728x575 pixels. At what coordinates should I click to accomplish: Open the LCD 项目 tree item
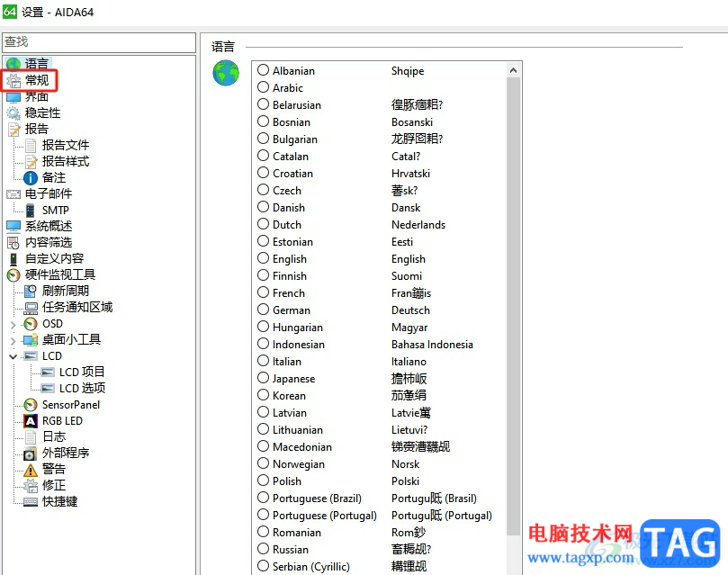tap(82, 373)
